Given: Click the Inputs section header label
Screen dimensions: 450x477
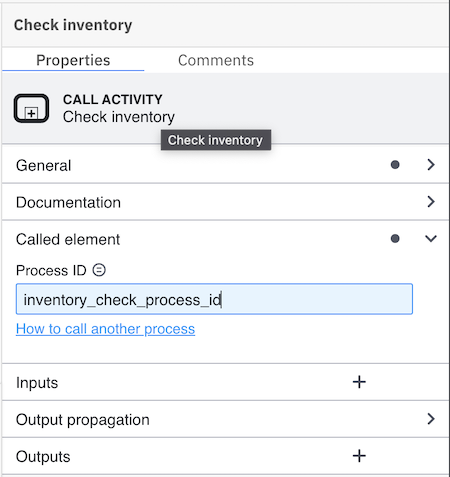Looking at the screenshot, I should tap(37, 383).
